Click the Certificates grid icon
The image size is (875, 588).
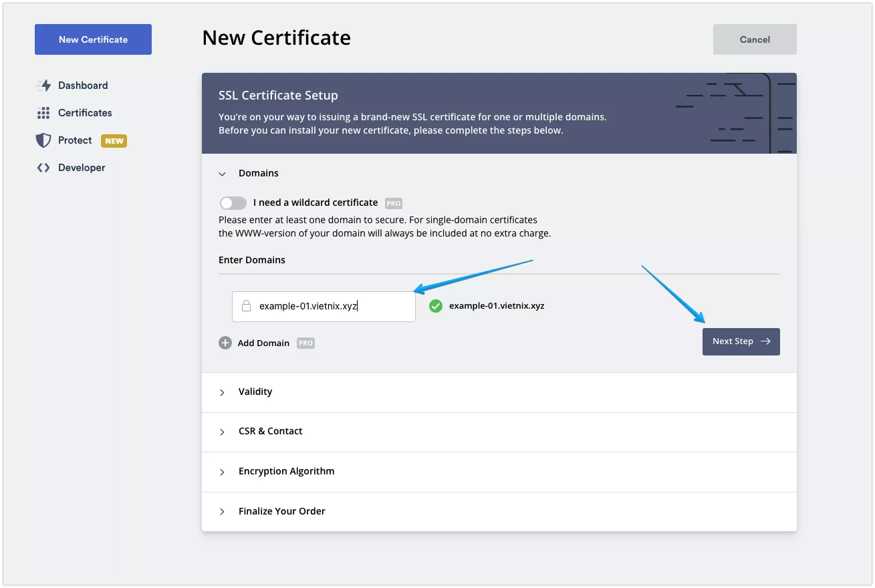[43, 113]
